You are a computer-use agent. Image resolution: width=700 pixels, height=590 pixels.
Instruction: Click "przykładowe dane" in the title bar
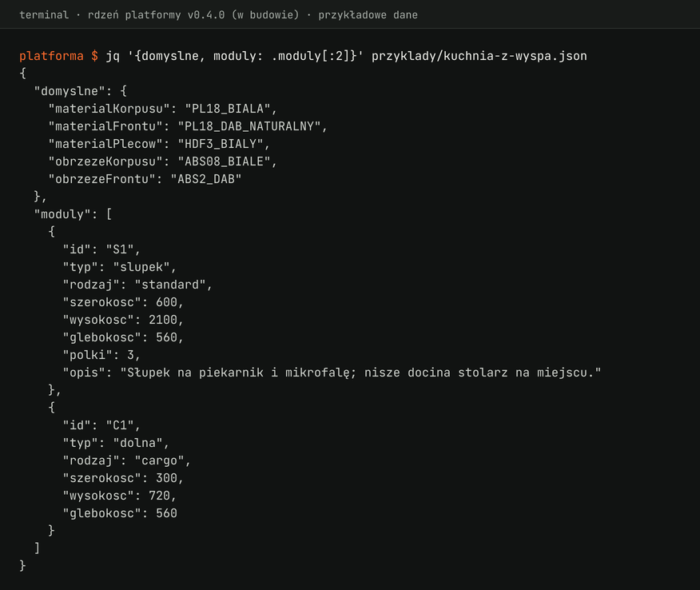[x=368, y=14]
